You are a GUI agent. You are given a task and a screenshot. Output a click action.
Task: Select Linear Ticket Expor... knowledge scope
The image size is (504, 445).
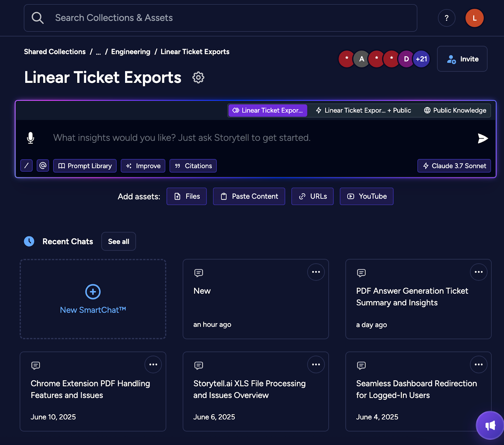(x=268, y=110)
